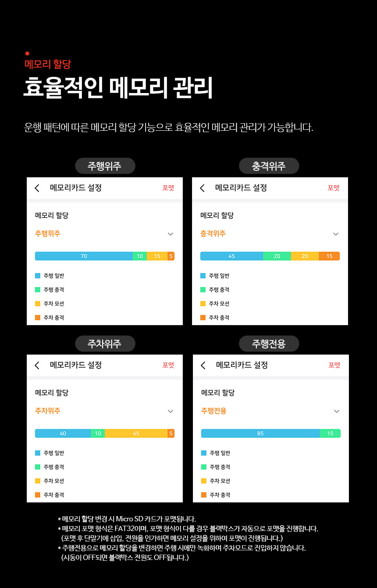This screenshot has width=377, height=588.
Task: Select the 주행위주 mode pill label
Action: pyautogui.click(x=105, y=166)
